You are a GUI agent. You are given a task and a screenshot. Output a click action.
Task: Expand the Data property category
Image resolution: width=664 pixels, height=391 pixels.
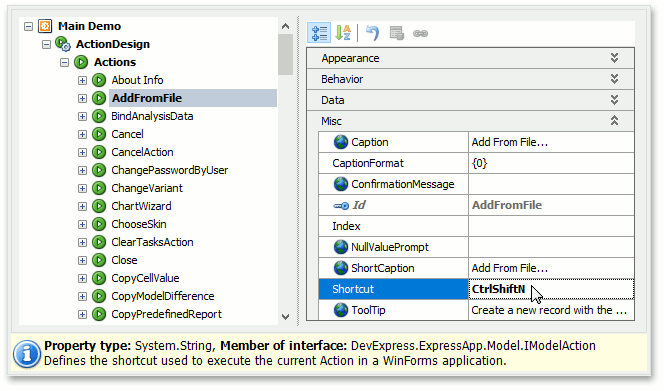coord(614,100)
